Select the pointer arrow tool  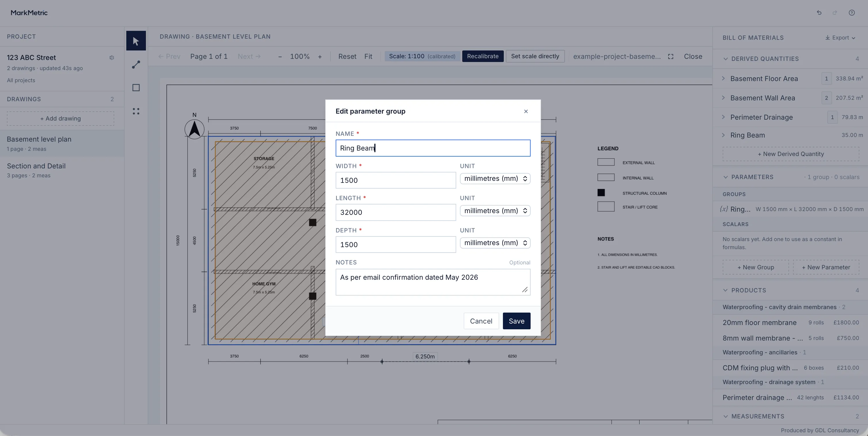point(136,41)
